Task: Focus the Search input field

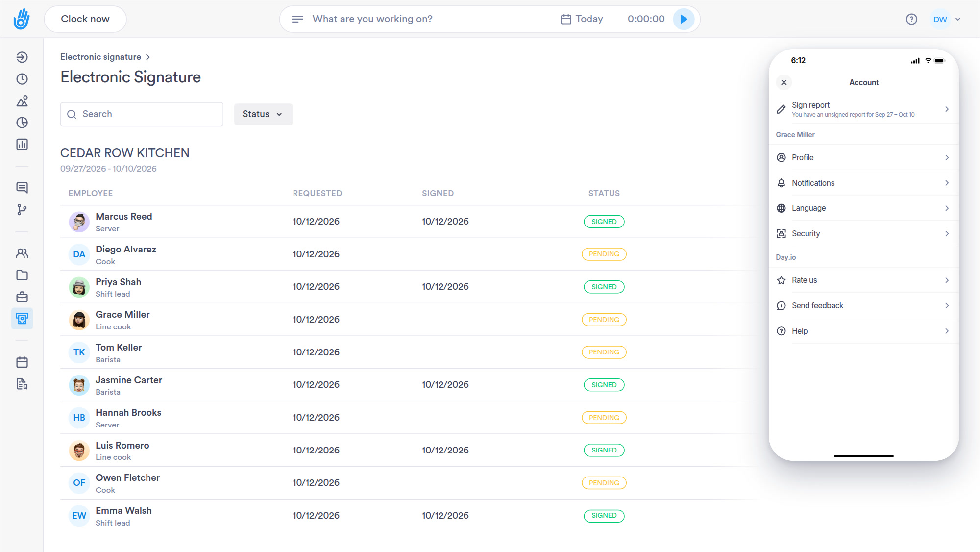Action: [x=142, y=114]
